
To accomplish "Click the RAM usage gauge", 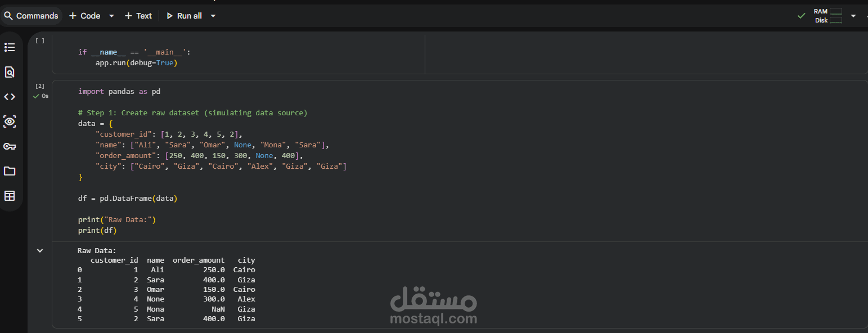I will [x=837, y=11].
